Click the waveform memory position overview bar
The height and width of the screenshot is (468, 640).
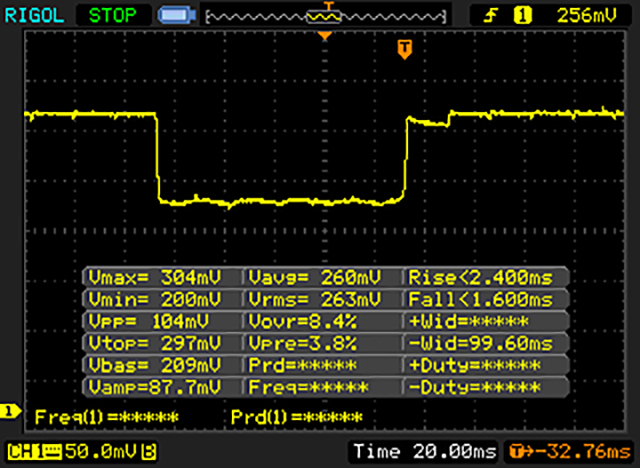pyautogui.click(x=326, y=17)
